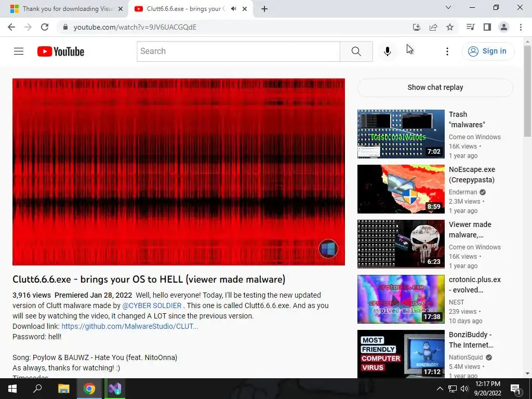Screen dimensions: 532x399
Task: Click the channel watermark on video
Action: coord(328,249)
